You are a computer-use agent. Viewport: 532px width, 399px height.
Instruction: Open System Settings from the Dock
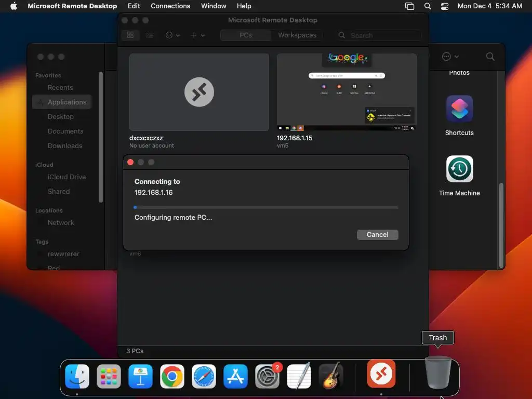pos(268,376)
